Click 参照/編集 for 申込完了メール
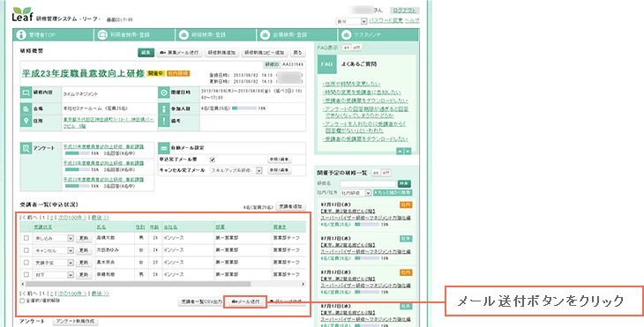This screenshot has width=644, height=327. click(x=280, y=160)
